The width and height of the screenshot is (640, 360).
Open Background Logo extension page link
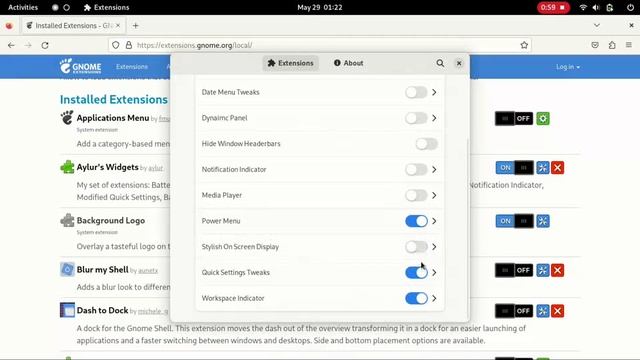(111, 220)
